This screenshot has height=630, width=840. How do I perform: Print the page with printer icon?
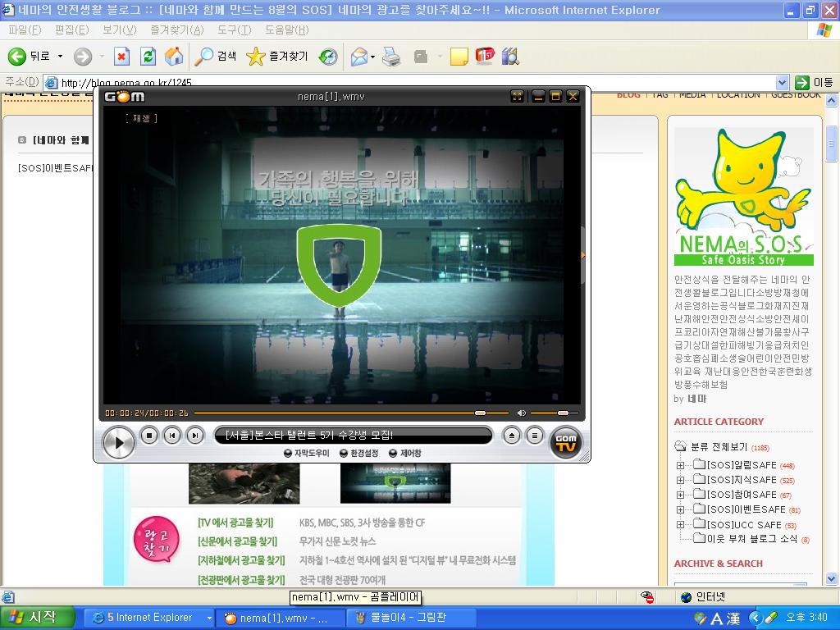click(391, 57)
